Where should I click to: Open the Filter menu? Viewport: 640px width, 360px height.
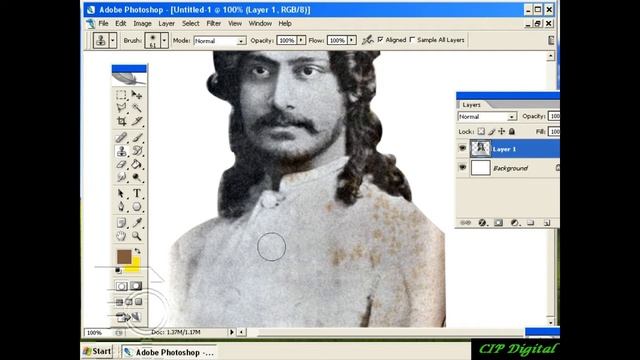pyautogui.click(x=213, y=23)
